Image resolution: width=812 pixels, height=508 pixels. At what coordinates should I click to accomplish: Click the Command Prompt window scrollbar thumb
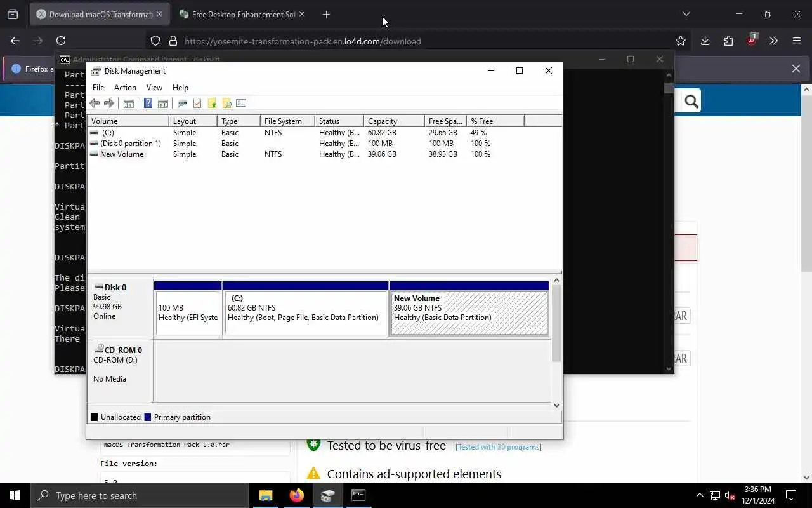click(x=669, y=88)
